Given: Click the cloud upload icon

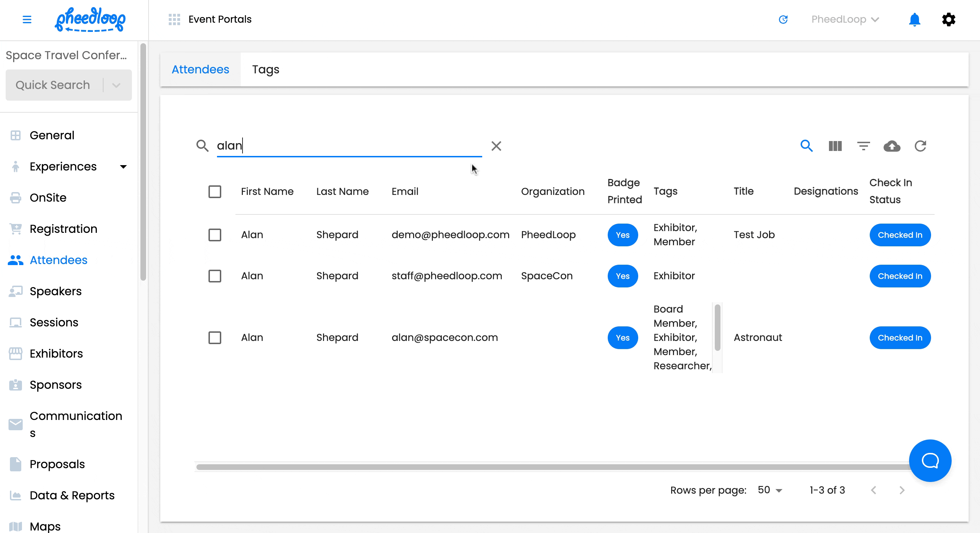Looking at the screenshot, I should click(892, 146).
